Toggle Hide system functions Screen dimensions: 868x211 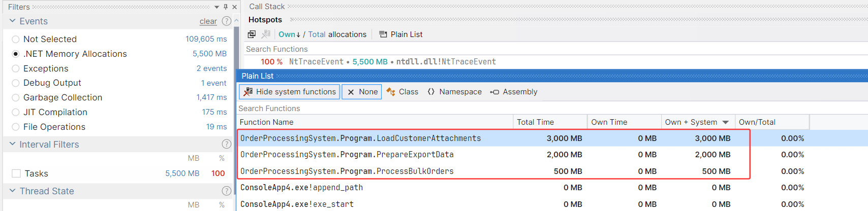coord(290,92)
